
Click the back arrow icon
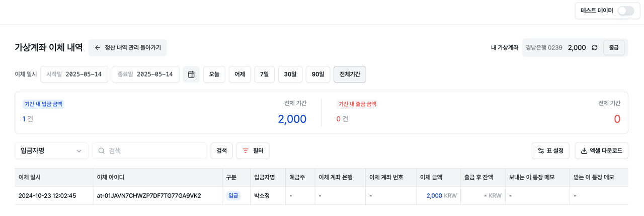point(98,48)
